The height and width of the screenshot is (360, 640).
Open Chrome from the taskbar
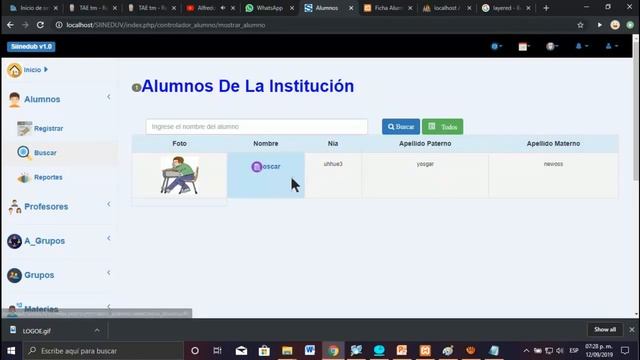(x=333, y=351)
